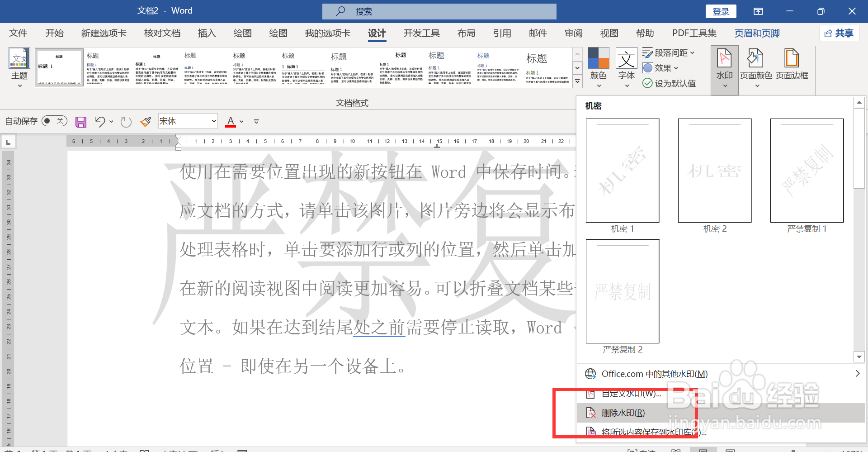Viewport: 868px width, 452px height.
Task: Open the 邮件 tab
Action: tap(538, 33)
